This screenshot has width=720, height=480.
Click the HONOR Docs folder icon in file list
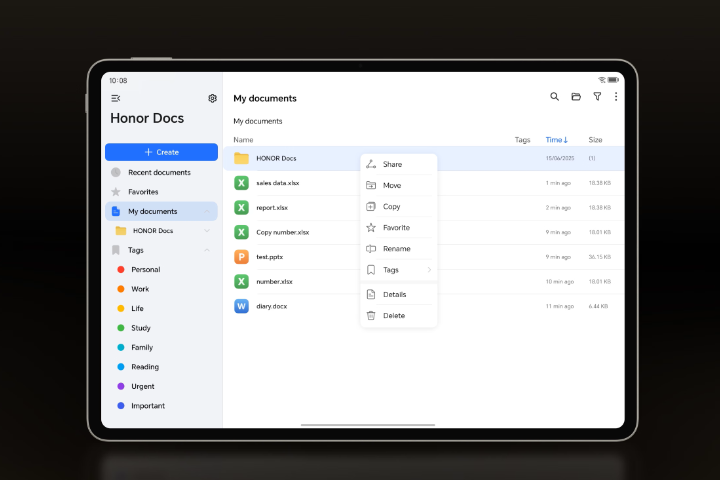[241, 158]
